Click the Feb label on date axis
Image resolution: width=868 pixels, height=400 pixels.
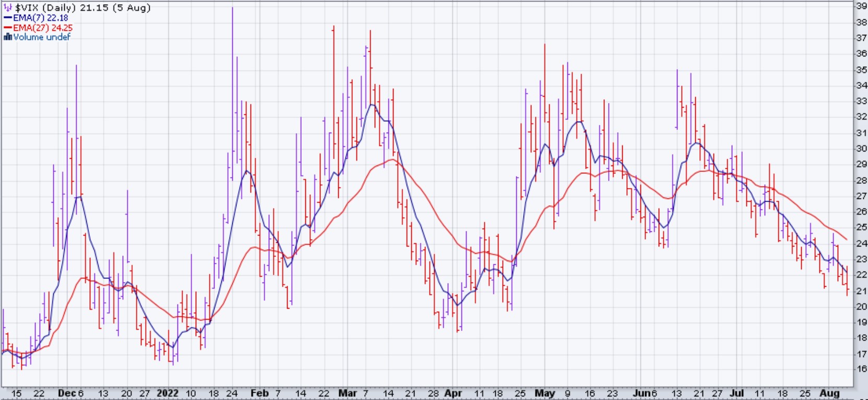click(x=259, y=393)
